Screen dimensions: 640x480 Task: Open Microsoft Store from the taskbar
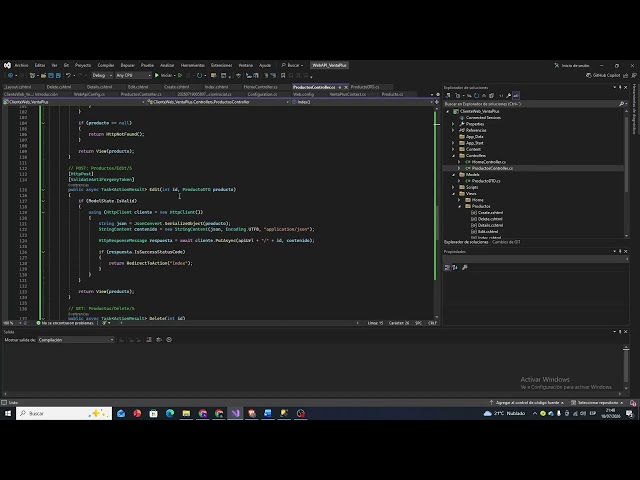tap(153, 413)
